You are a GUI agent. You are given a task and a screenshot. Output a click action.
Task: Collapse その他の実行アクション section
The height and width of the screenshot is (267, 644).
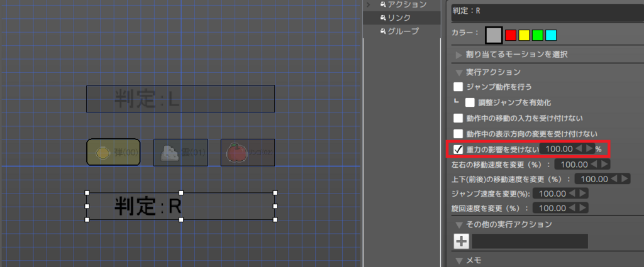[x=458, y=225]
